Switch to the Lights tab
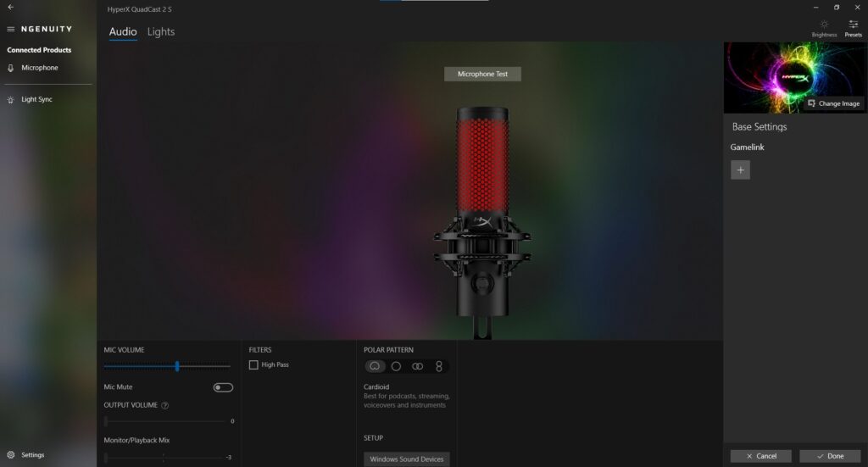Viewport: 868px width, 467px height. click(161, 32)
